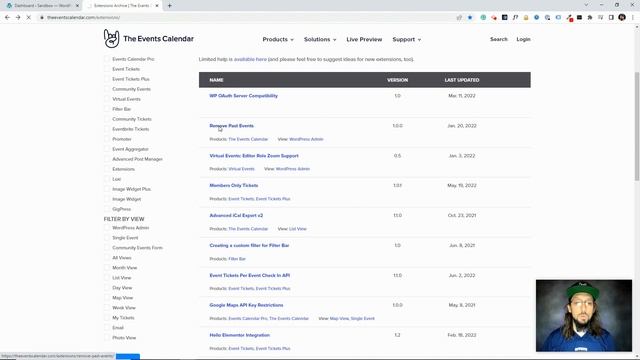Check the Month View filter

[x=107, y=268]
